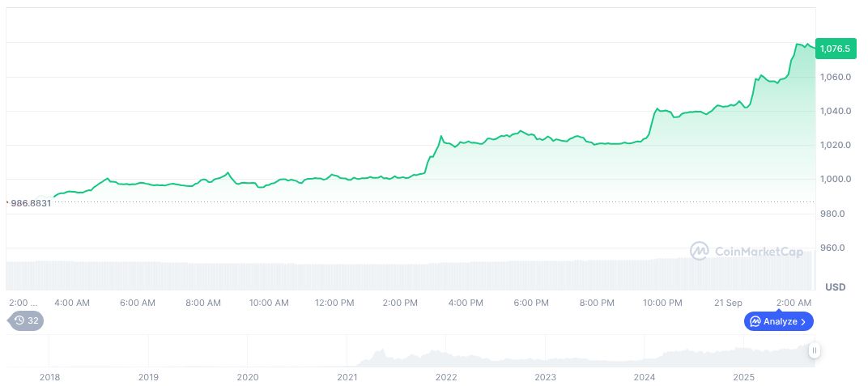Click the 10:00 PM time axis label
The image size is (868, 386).
click(x=662, y=303)
